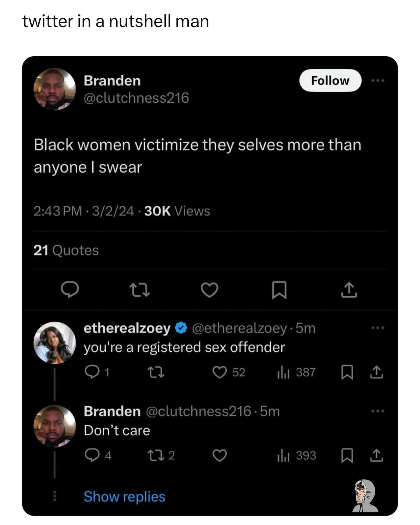Bookmark the main tweet

point(279,290)
